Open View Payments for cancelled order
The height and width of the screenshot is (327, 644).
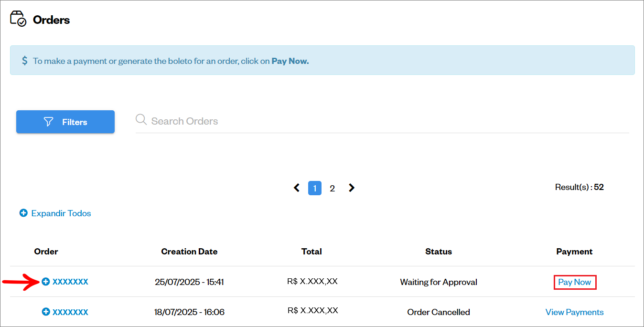click(575, 312)
